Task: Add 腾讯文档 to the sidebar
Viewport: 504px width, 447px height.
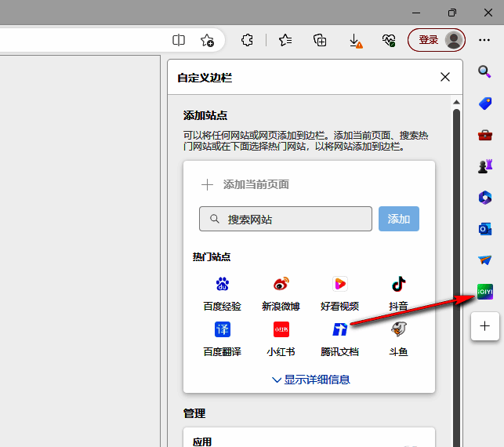Action: (340, 337)
